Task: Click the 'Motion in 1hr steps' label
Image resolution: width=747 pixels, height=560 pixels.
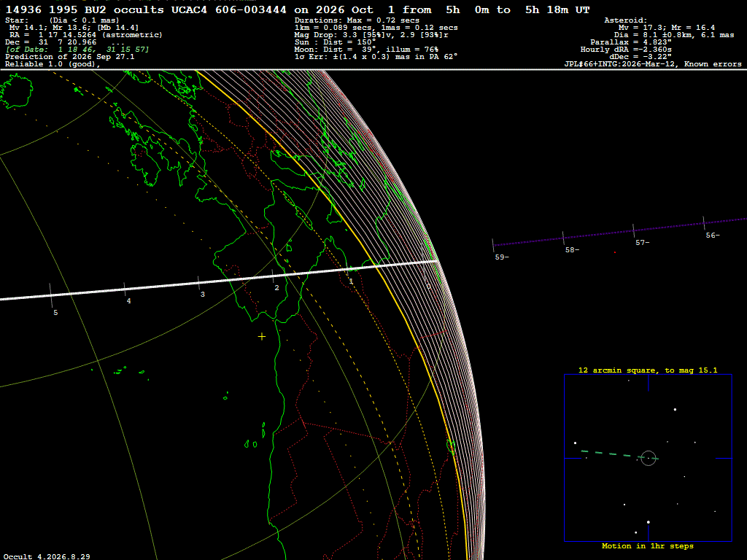Action: 648,546
